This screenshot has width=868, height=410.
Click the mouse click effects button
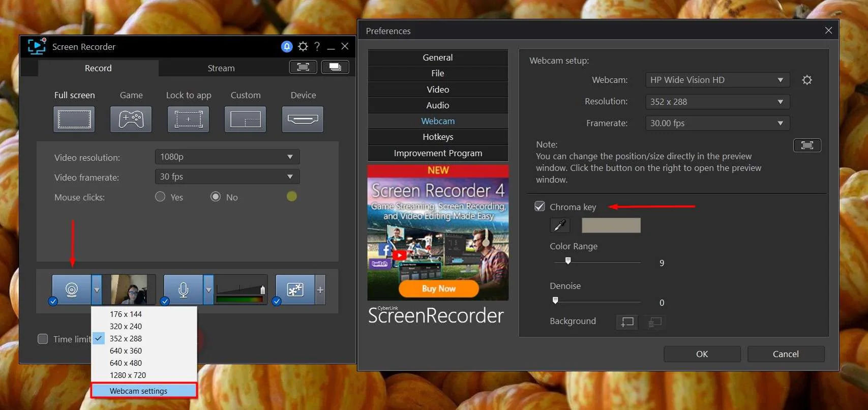click(x=295, y=290)
